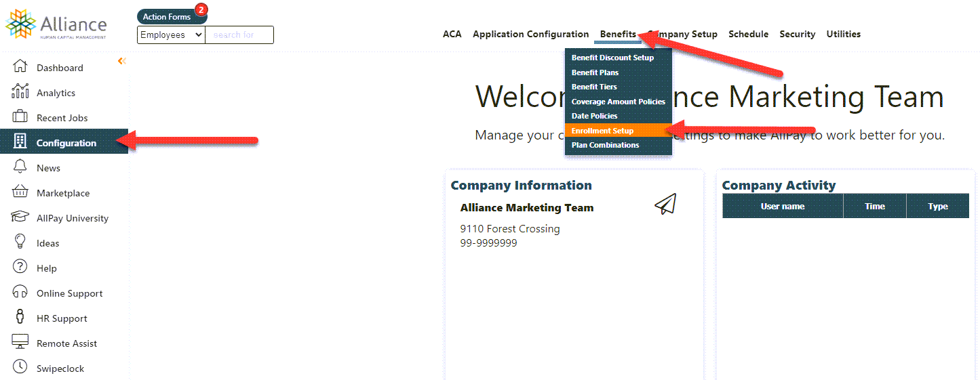Click the 99-9999999 company ID text

pyautogui.click(x=488, y=242)
